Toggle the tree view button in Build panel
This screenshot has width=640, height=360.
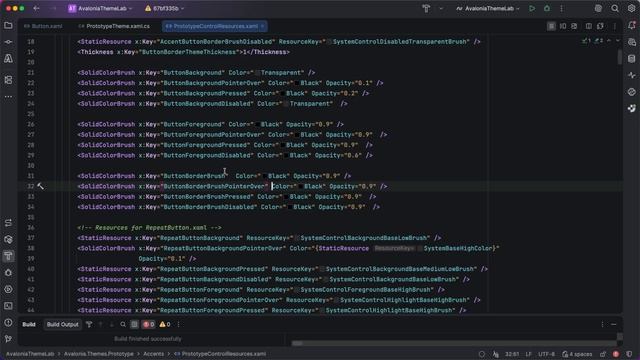coord(134,324)
